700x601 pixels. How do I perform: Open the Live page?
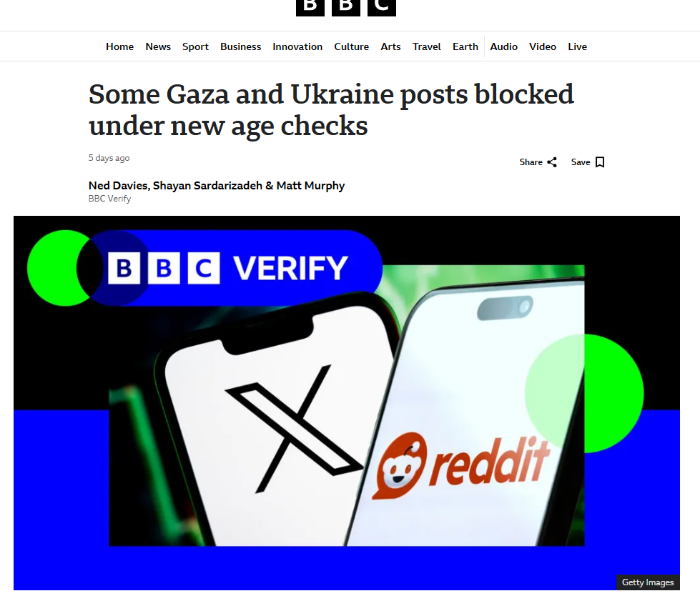click(x=577, y=46)
